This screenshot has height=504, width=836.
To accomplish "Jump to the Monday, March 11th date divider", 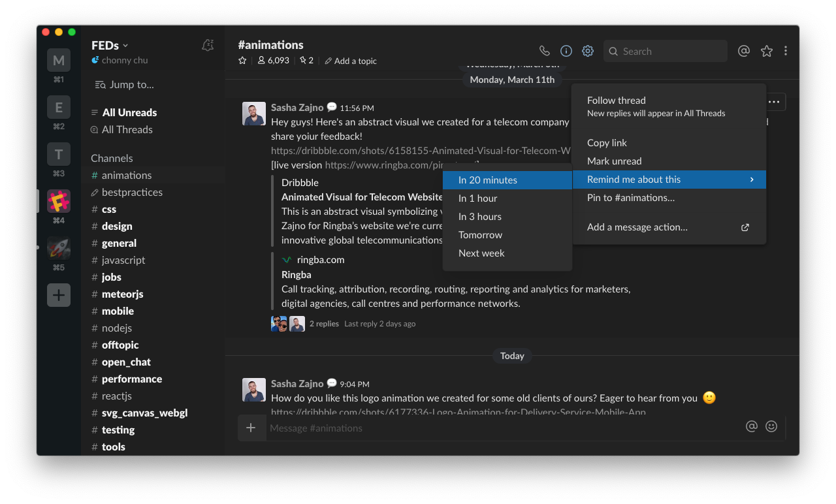I will point(512,80).
